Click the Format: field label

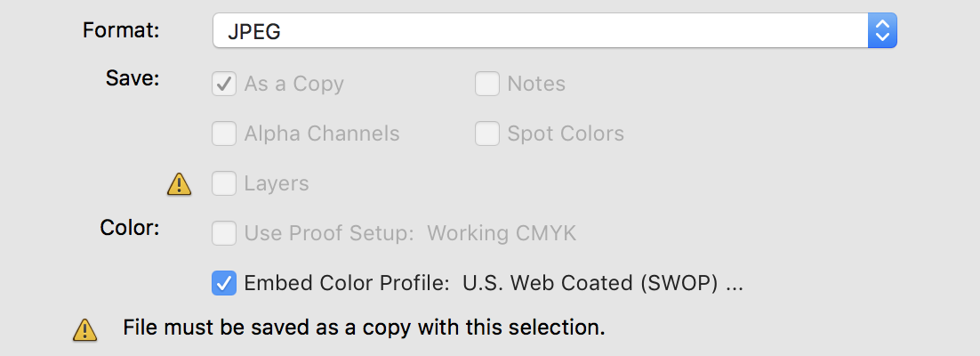121,30
